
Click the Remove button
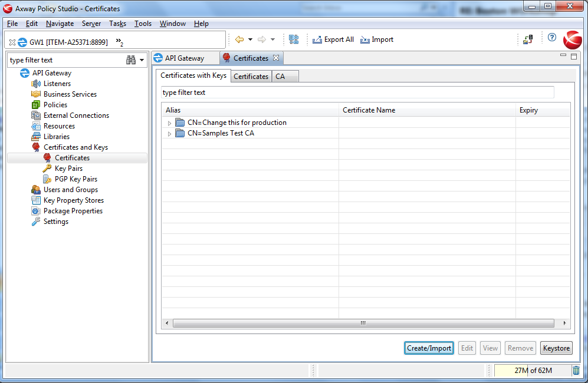point(520,348)
